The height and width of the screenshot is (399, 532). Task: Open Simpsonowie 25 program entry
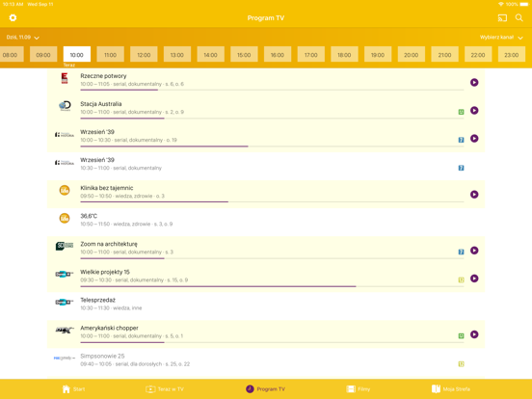[266, 362]
